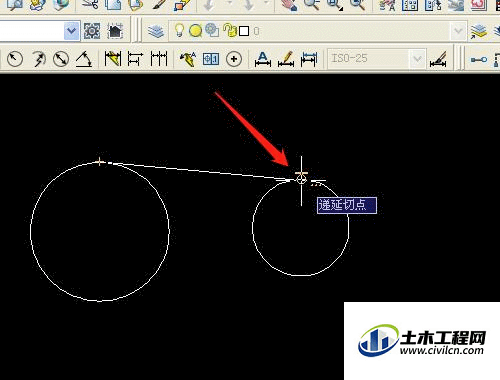The image size is (500, 380).
Task: Click the Dimension Update tool
Action: [x=309, y=59]
